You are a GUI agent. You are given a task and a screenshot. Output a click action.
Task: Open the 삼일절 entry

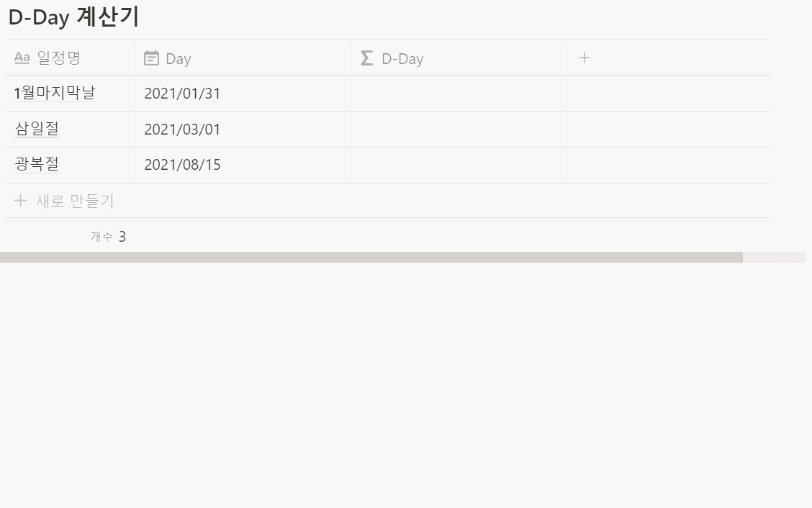point(37,128)
